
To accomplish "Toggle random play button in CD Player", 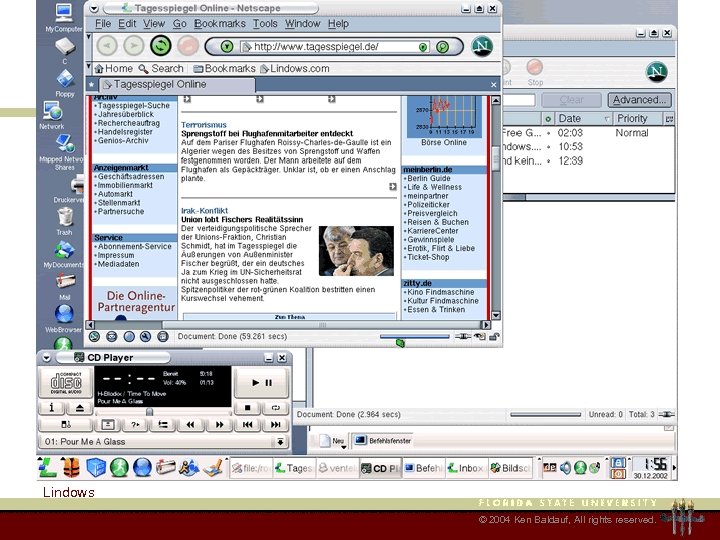I will pos(135,425).
